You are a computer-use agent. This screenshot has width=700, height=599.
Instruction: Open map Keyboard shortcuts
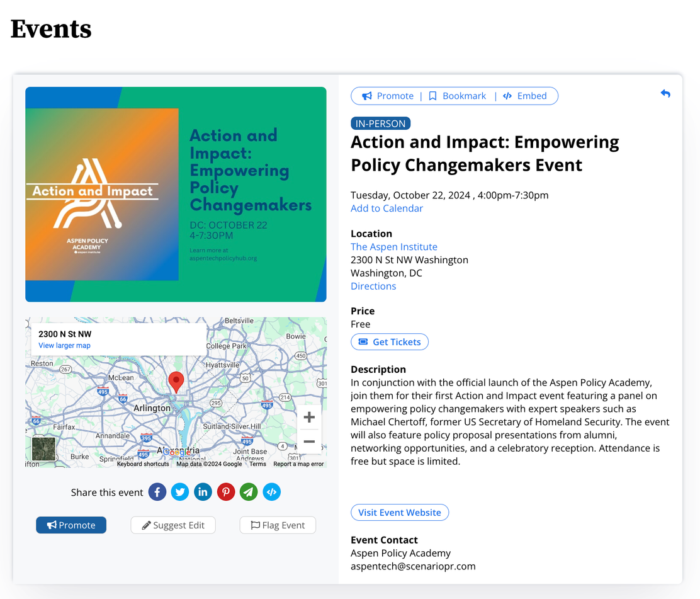click(143, 464)
